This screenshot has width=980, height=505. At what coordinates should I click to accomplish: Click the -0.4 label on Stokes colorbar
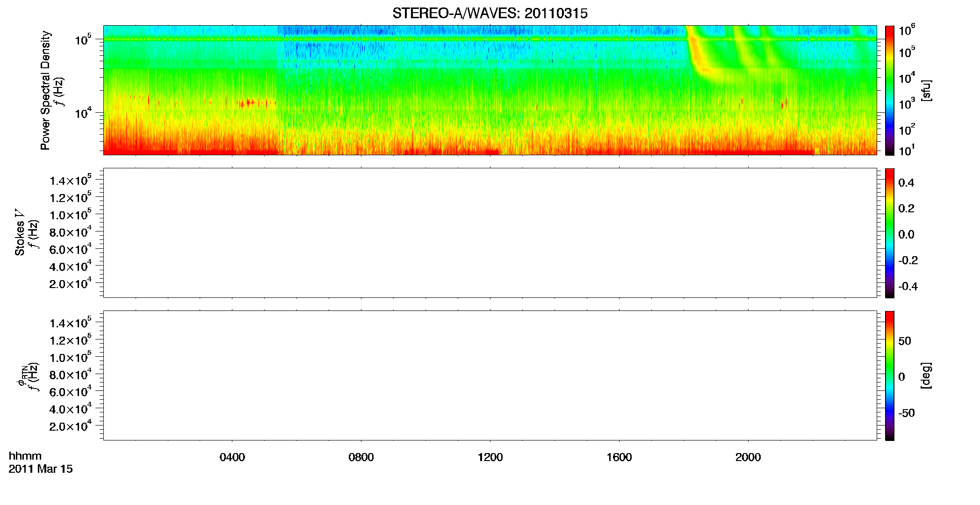pos(908,286)
